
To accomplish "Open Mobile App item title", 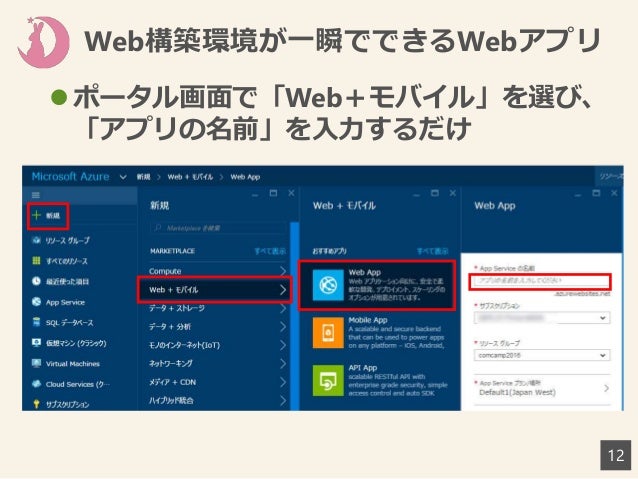I will click(368, 320).
